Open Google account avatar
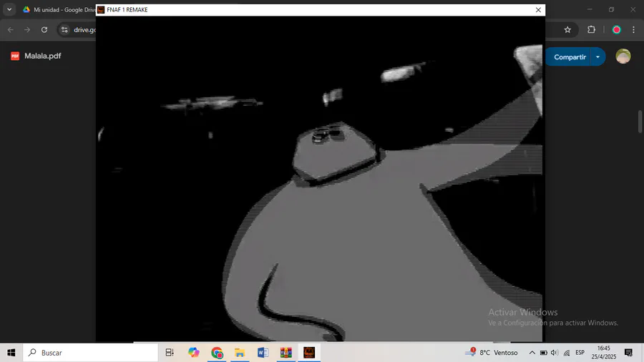Viewport: 644px width, 362px height. pyautogui.click(x=623, y=57)
